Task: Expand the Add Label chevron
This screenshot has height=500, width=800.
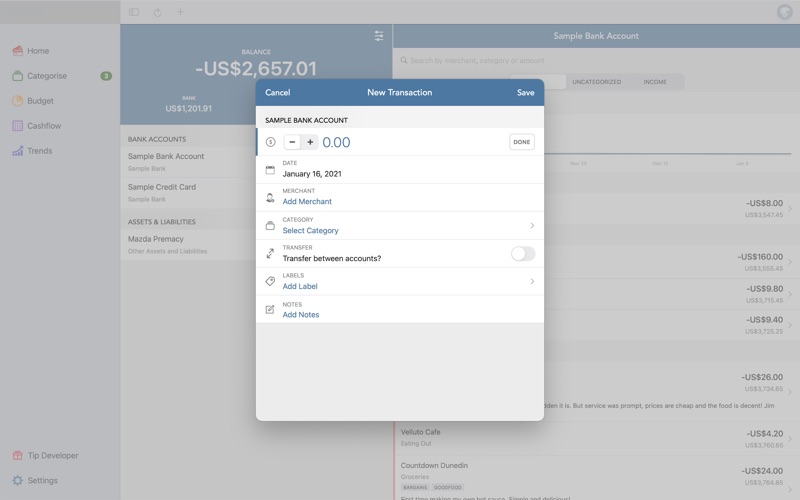Action: (532, 281)
